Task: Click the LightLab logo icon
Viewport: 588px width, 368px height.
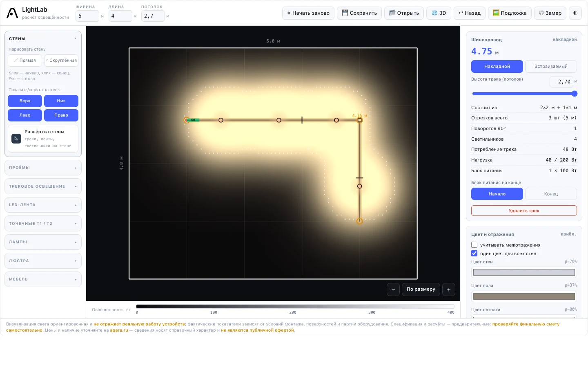Action: (x=12, y=13)
